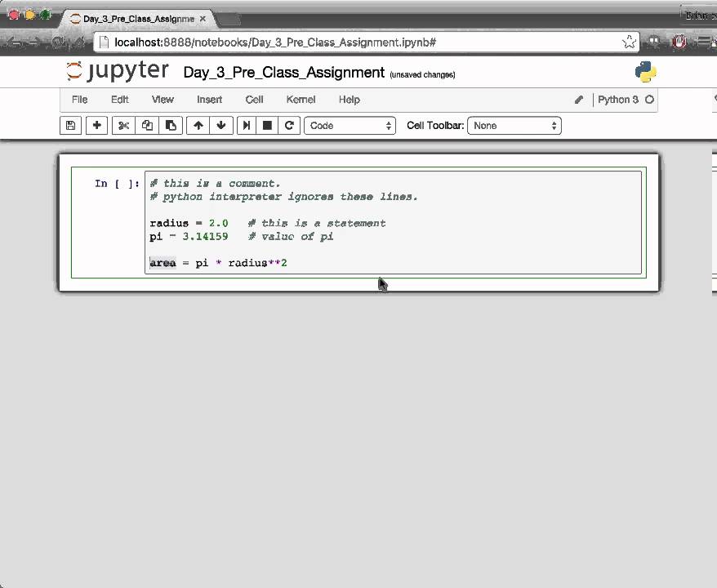This screenshot has height=588, width=717.
Task: Open the Kernel menu
Action: coord(301,100)
